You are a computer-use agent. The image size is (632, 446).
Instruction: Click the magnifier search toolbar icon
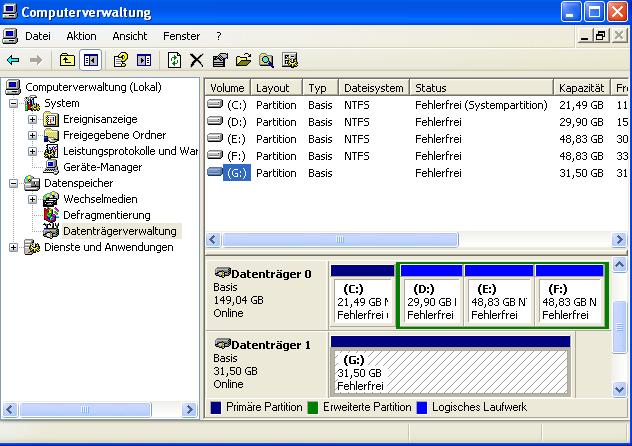(266, 60)
